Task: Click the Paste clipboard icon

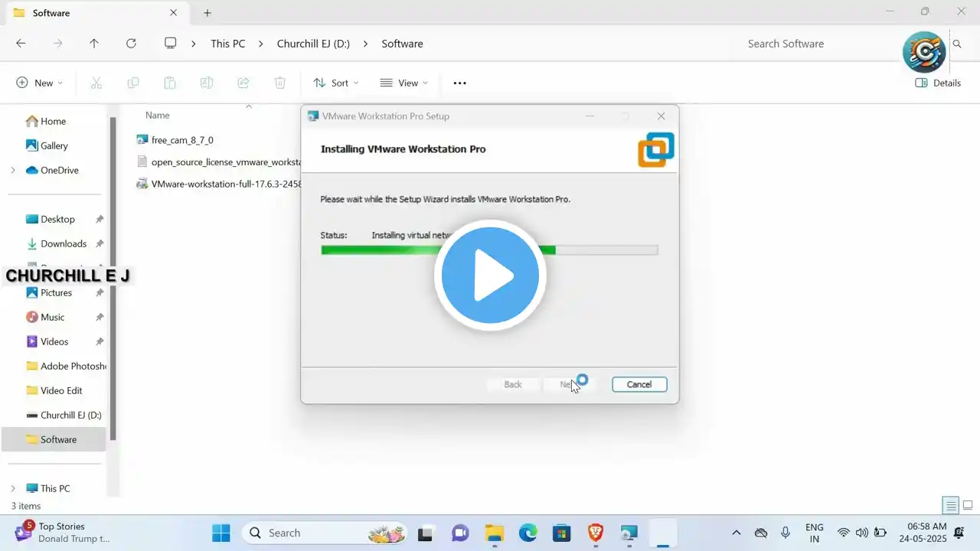Action: tap(170, 83)
